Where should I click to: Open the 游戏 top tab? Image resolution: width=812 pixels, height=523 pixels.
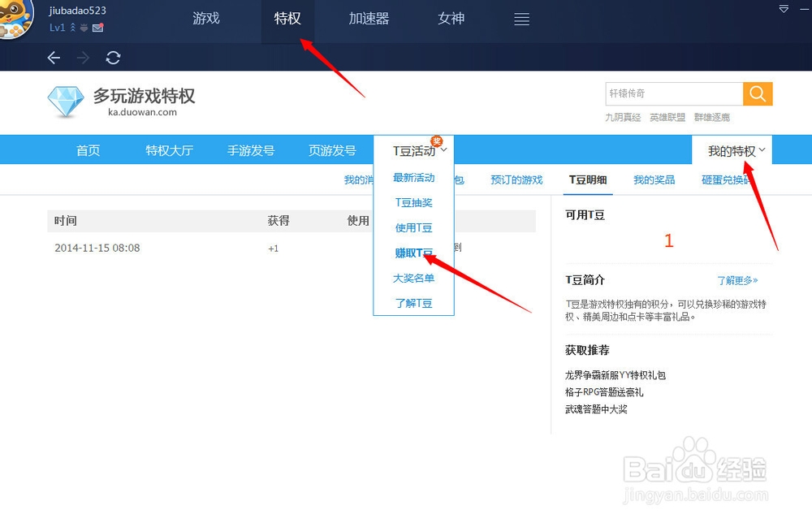[206, 19]
